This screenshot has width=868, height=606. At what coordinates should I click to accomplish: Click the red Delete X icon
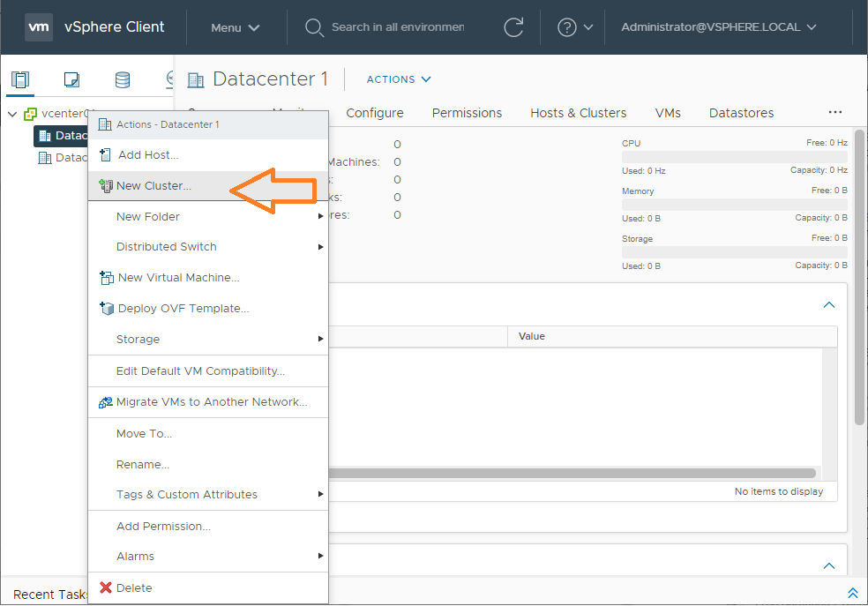[x=106, y=587]
